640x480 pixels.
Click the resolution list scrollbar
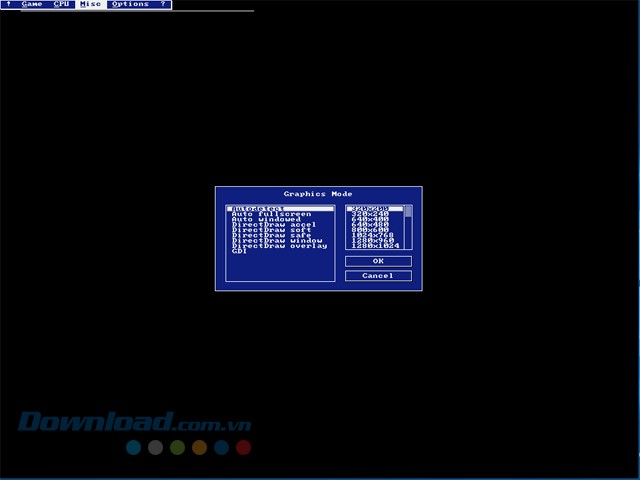(408, 227)
